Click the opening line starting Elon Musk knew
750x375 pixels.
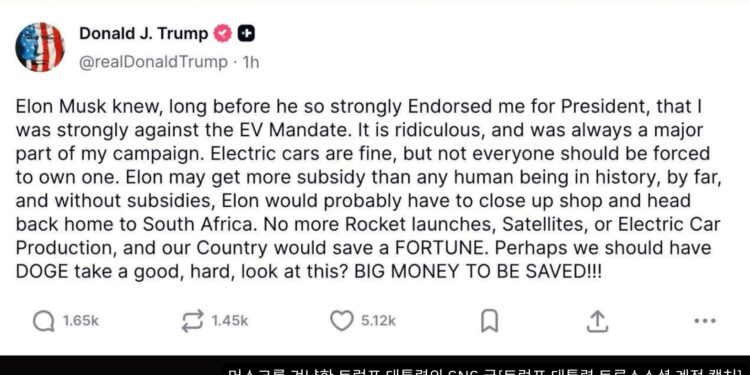point(358,107)
